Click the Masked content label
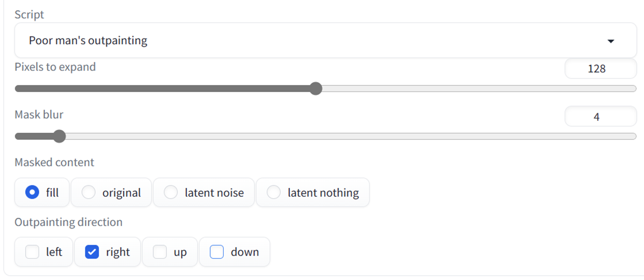 pyautogui.click(x=54, y=162)
